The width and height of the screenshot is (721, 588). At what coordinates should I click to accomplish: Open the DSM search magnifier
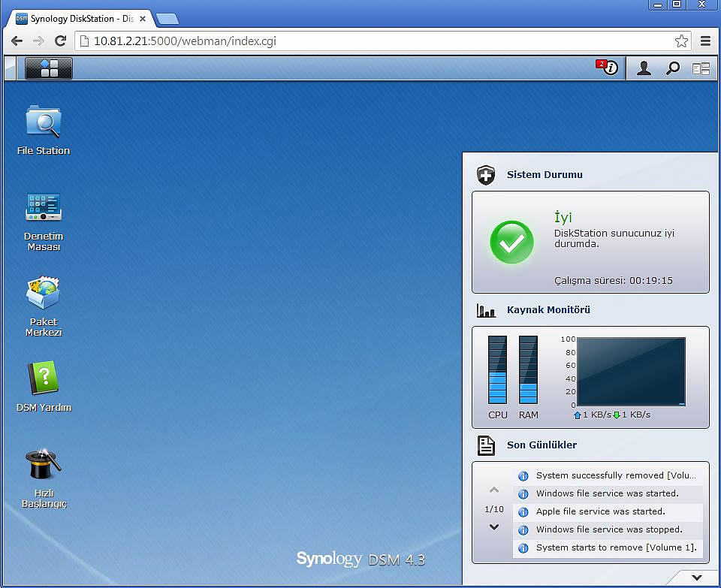coord(673,68)
